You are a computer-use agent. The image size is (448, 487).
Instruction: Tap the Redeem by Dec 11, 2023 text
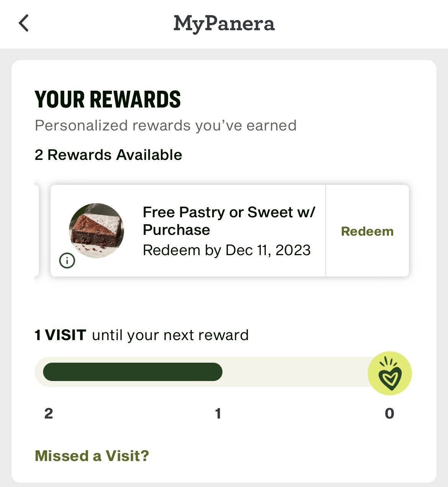[x=226, y=250]
